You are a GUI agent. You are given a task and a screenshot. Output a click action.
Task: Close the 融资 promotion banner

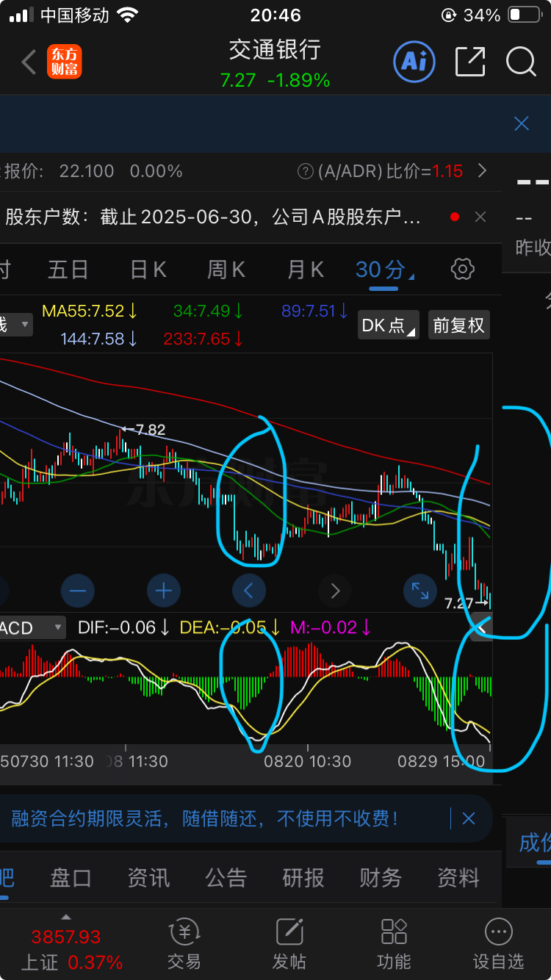pyautogui.click(x=468, y=818)
